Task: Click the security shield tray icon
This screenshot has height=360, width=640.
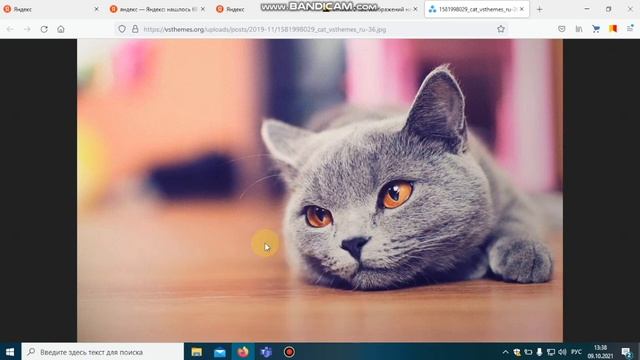Action: [517, 352]
